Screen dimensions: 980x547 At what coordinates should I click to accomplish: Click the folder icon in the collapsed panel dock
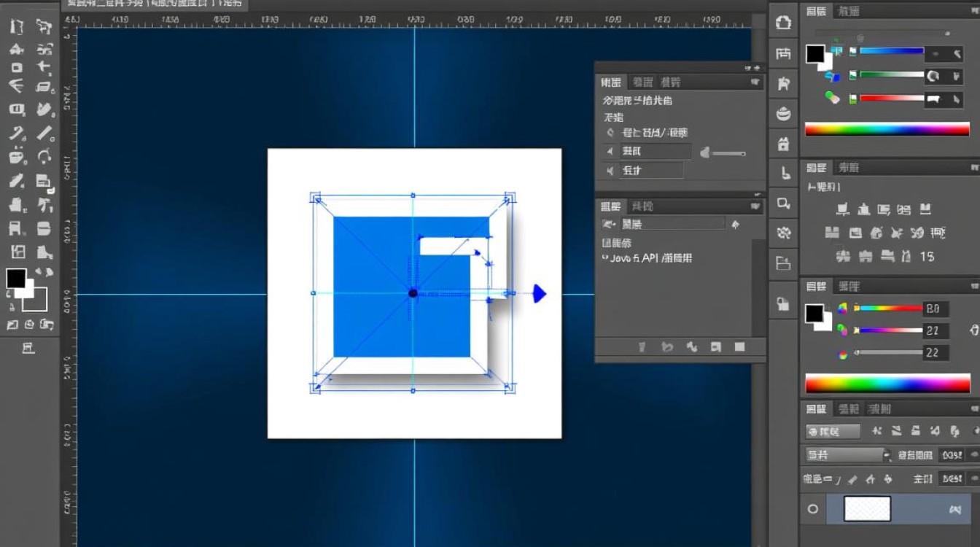[784, 263]
